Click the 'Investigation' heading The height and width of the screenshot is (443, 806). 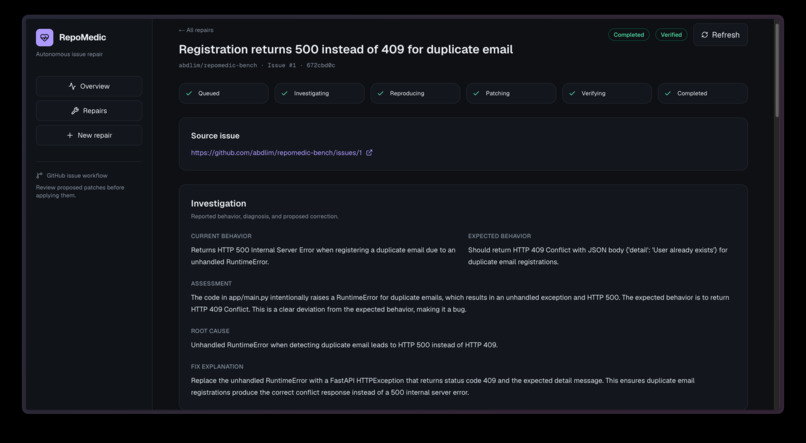pos(218,204)
